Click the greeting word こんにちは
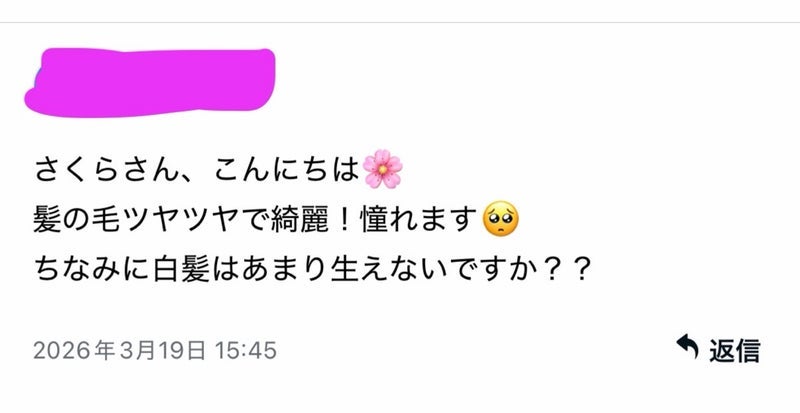Viewport: 800px width, 413px height. coord(287,170)
